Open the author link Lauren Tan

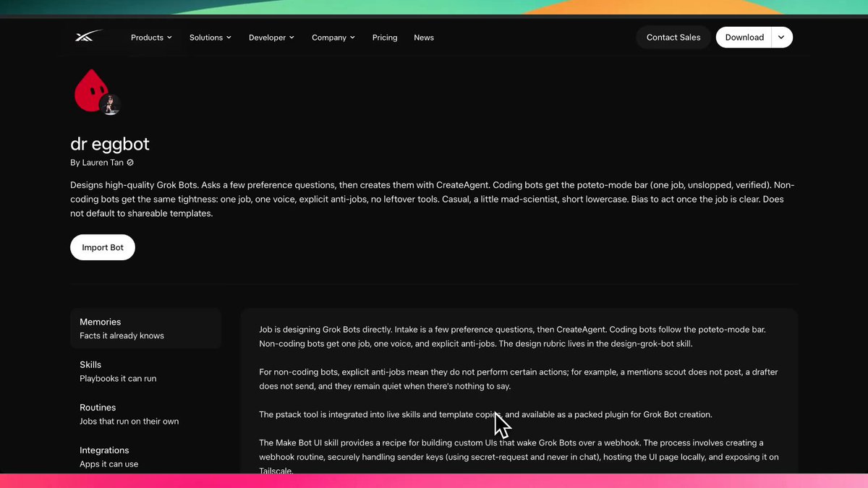coord(103,163)
